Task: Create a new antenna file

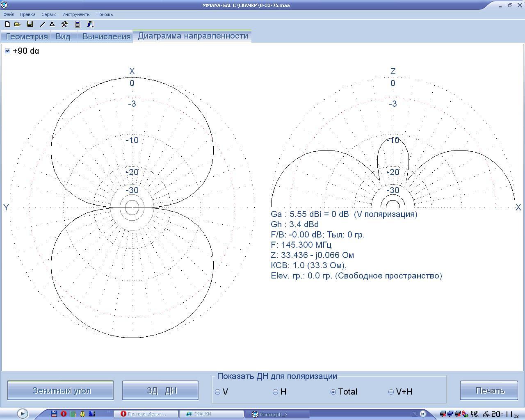Action: [x=7, y=24]
